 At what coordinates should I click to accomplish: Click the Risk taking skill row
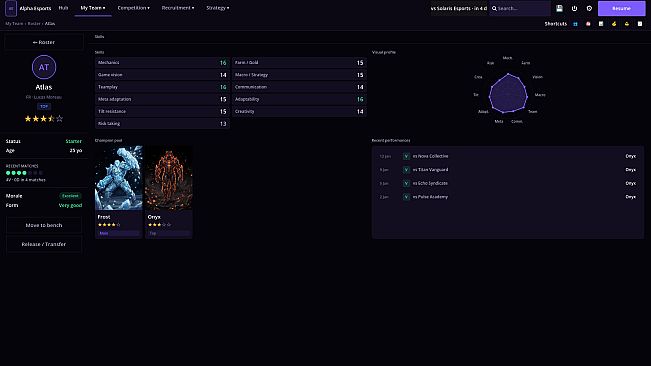click(x=162, y=124)
